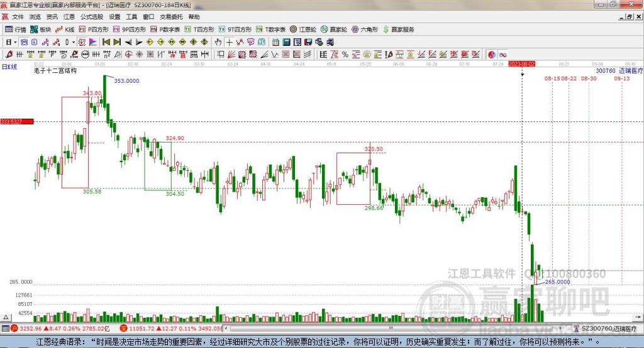
Task: Open the 浏览 menu
Action: pos(35,17)
